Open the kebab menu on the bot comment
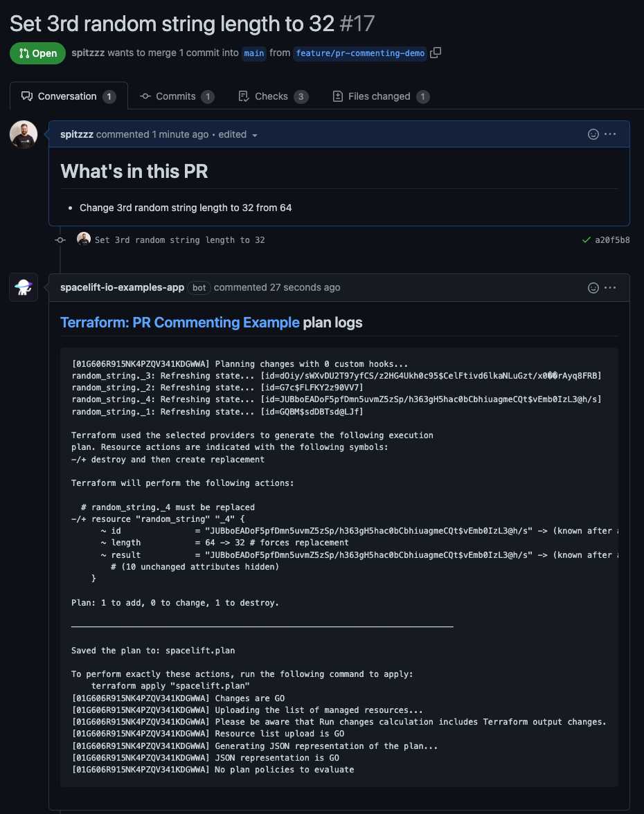The image size is (644, 814). [x=609, y=287]
